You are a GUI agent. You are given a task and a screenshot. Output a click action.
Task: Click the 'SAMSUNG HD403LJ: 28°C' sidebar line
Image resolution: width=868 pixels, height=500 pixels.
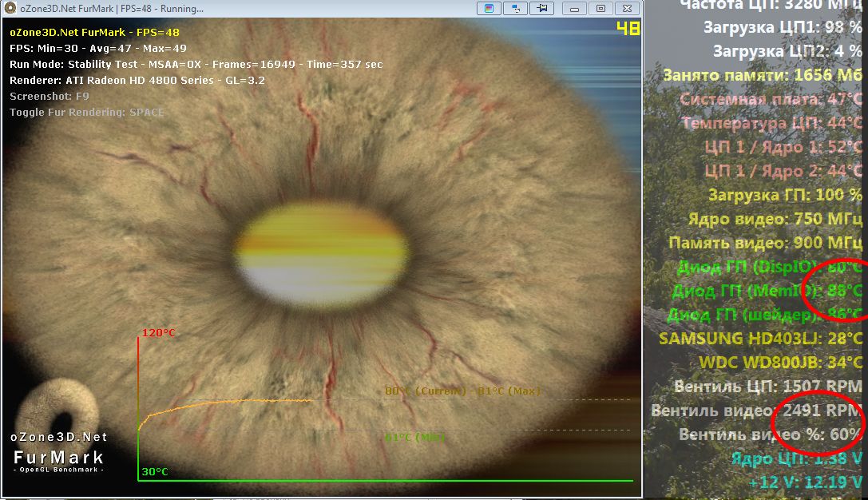(x=760, y=339)
